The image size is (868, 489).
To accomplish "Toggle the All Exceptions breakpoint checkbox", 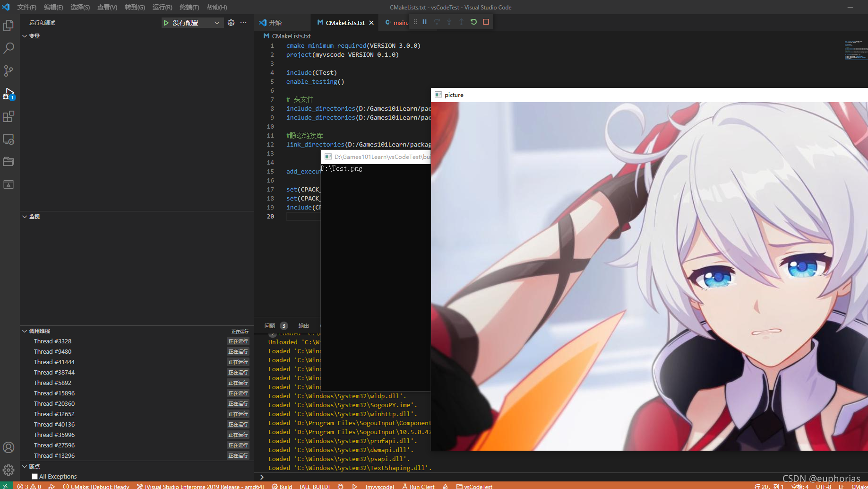I will (34, 476).
